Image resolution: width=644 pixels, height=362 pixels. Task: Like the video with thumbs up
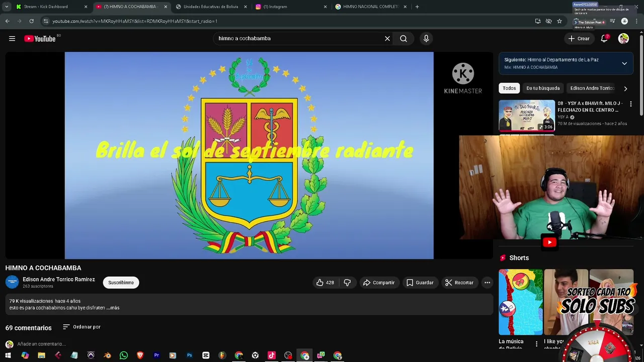(325, 283)
